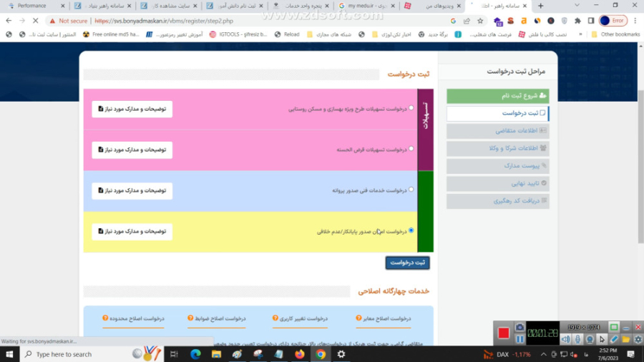The height and width of the screenshot is (362, 644).
Task: Select طرح ویژه بهسازی مسکن روستایی radio
Action: point(411,108)
